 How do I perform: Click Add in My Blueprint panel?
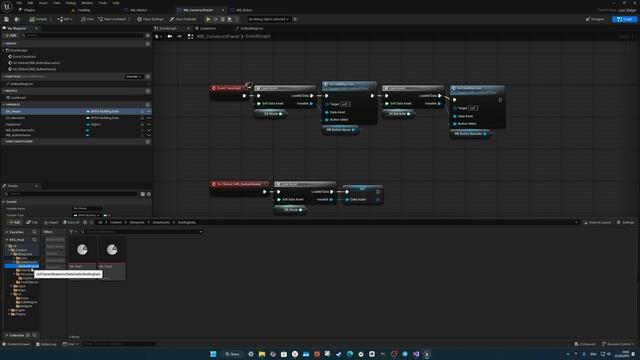pyautogui.click(x=11, y=36)
